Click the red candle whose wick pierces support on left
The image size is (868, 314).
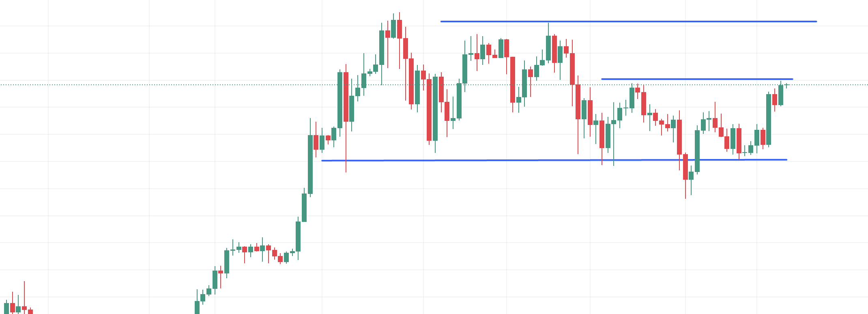coord(346,97)
